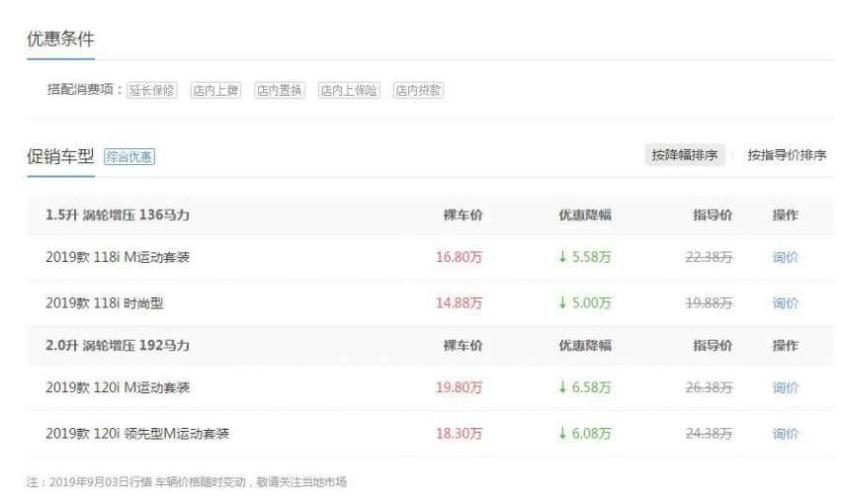This screenshot has height=504, width=842.
Task: Click 询价 for 118i 时尚型
Action: tap(785, 303)
